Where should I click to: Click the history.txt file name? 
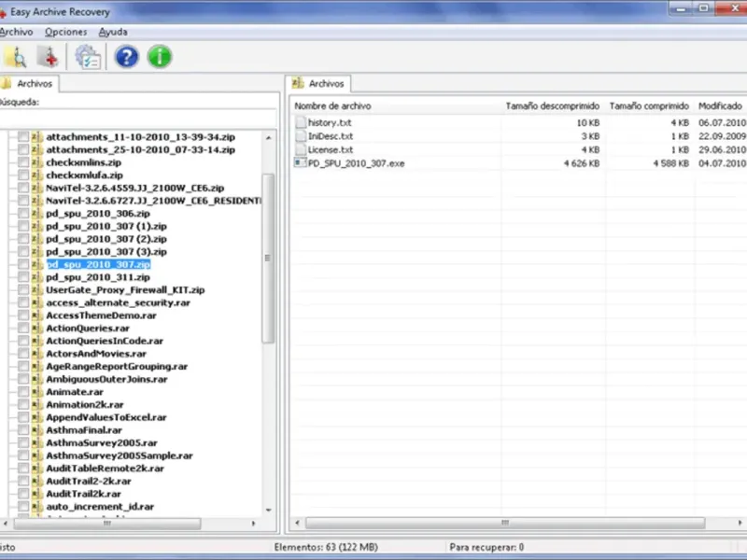(x=330, y=123)
